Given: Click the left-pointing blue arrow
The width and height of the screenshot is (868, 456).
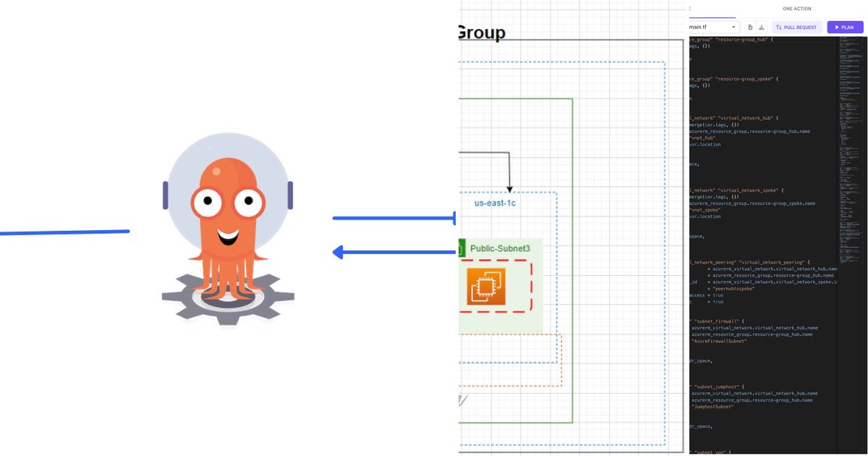Looking at the screenshot, I should [x=394, y=252].
